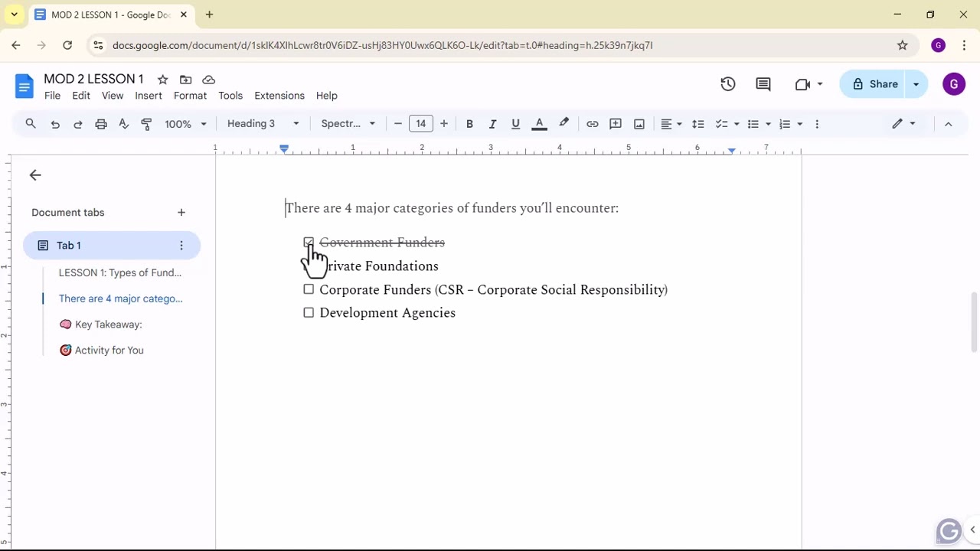The width and height of the screenshot is (980, 551).
Task: Open the text alignment dropdown
Action: pos(671,124)
